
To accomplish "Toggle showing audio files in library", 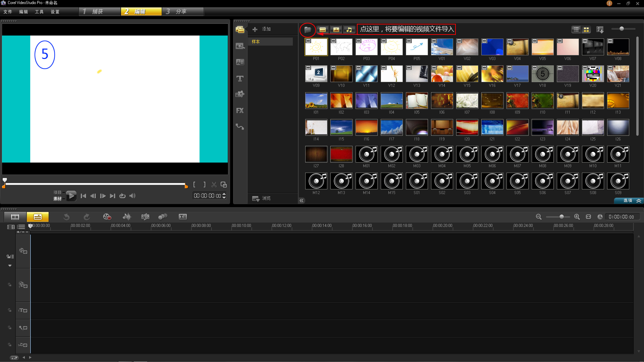I will pyautogui.click(x=349, y=30).
